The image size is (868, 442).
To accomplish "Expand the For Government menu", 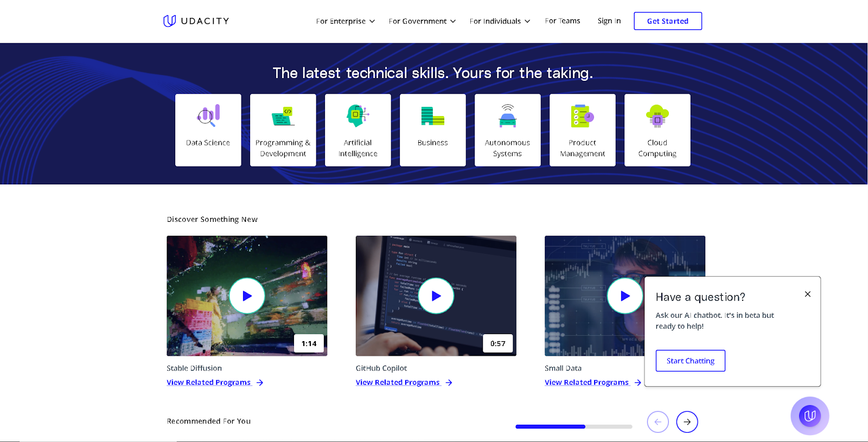I will click(422, 21).
